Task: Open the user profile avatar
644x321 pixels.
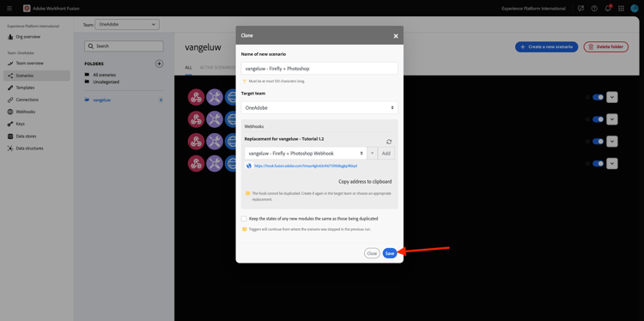Action: click(x=635, y=9)
